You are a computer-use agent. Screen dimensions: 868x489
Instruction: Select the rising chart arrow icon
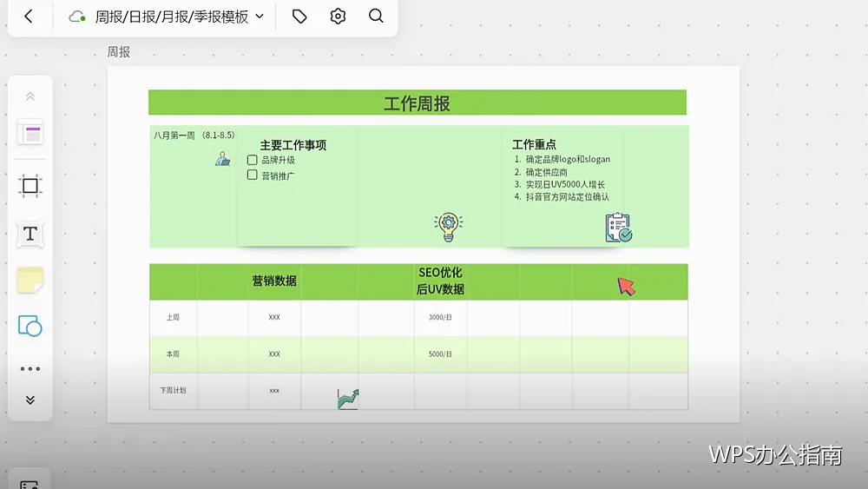pyautogui.click(x=348, y=400)
